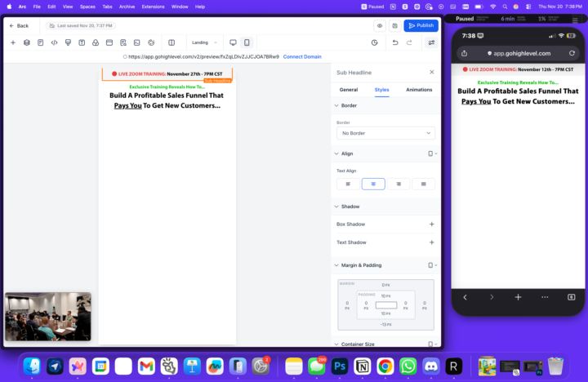Open Notion from the dock

(x=363, y=366)
